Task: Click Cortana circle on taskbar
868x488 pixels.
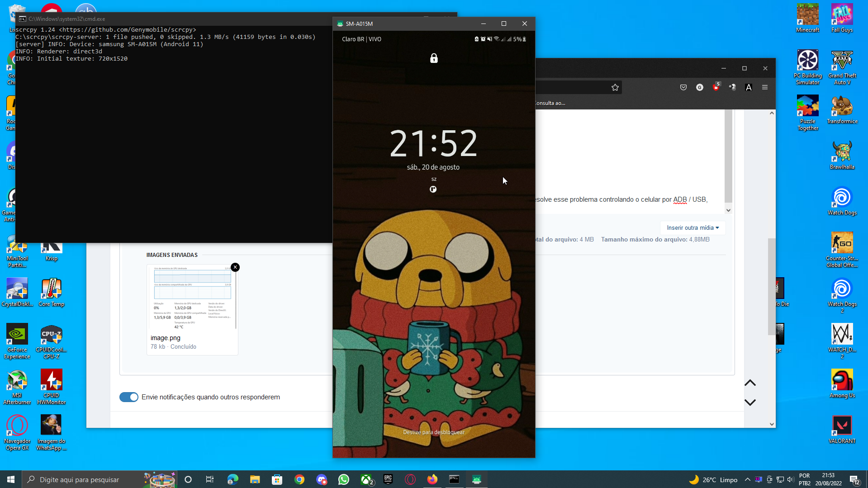Action: [188, 479]
